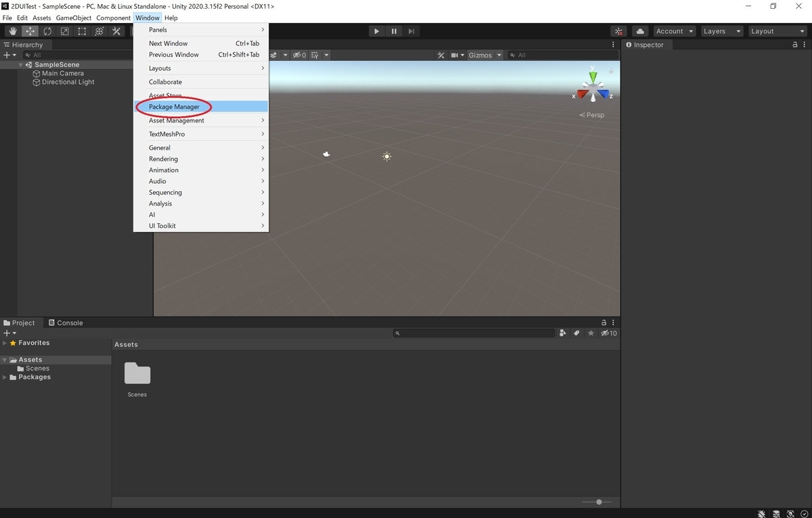The image size is (812, 518).
Task: Select the Hand tool in the toolbar
Action: tap(12, 31)
